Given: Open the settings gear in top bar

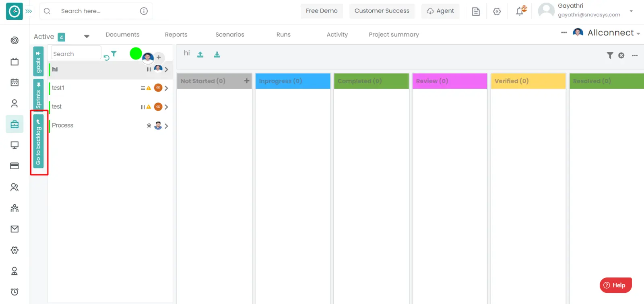Looking at the screenshot, I should coord(497,12).
